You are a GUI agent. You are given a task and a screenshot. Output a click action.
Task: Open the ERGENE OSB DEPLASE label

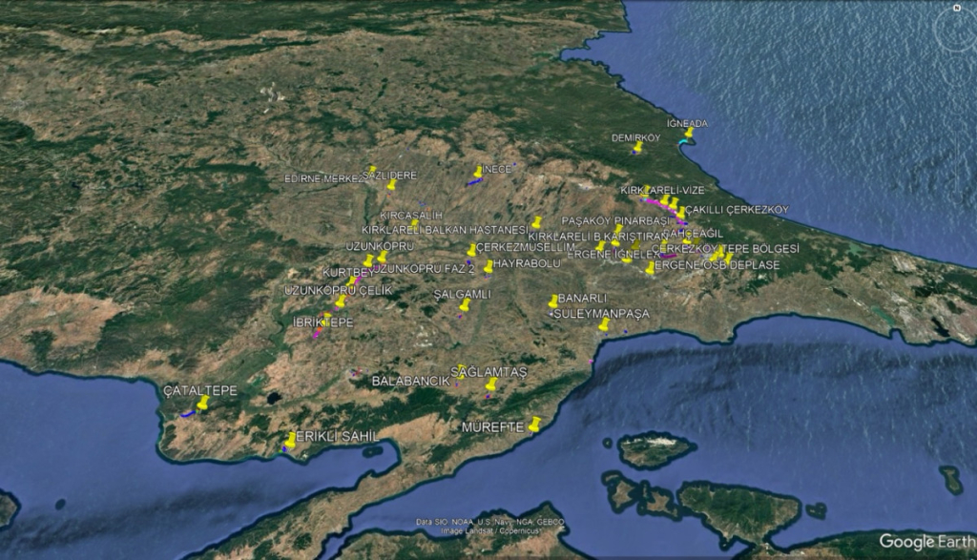click(x=720, y=265)
